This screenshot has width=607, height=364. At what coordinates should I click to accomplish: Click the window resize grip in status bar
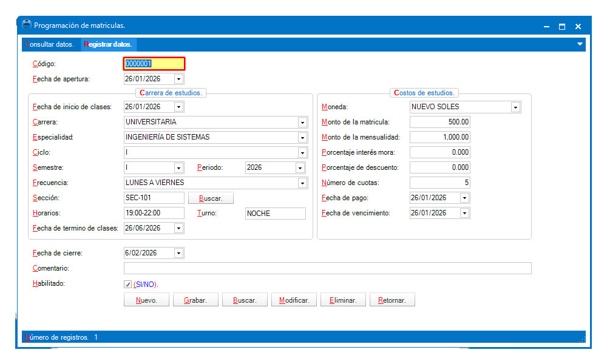point(582,339)
